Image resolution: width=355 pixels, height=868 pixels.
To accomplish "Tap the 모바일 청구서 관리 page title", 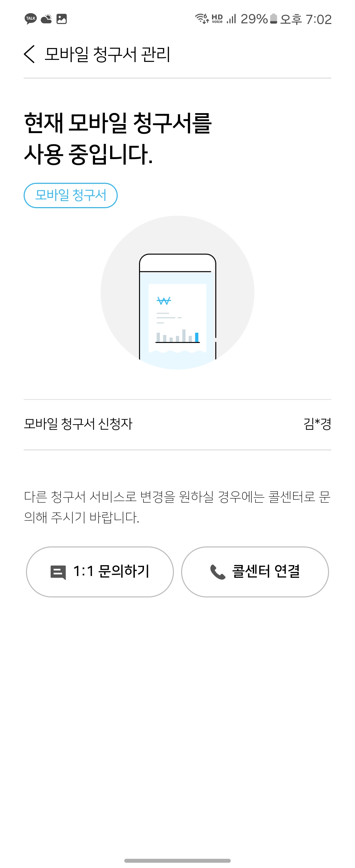I will pos(107,54).
